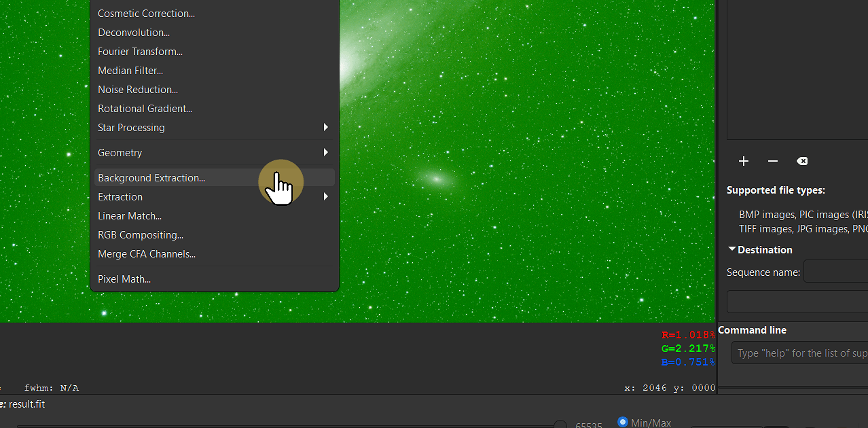The image size is (868, 428).
Task: Launch Background Extraction
Action: (x=151, y=177)
